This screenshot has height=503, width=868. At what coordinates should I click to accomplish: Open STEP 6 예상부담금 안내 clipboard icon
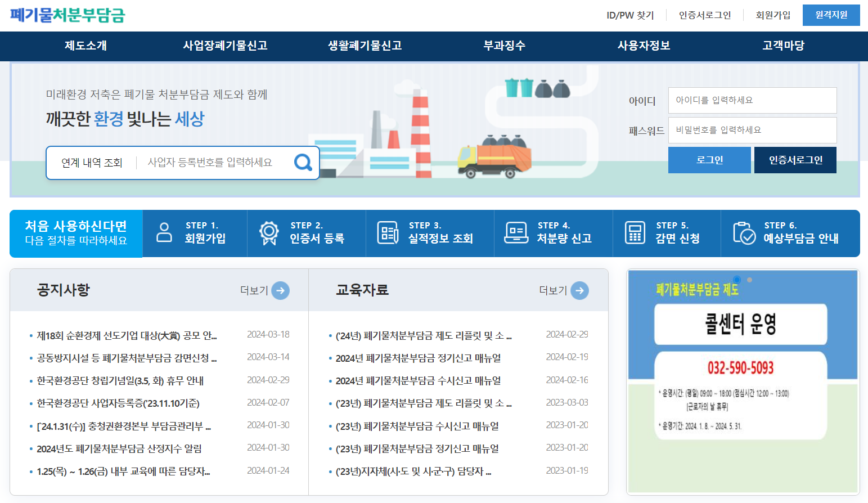pos(744,233)
